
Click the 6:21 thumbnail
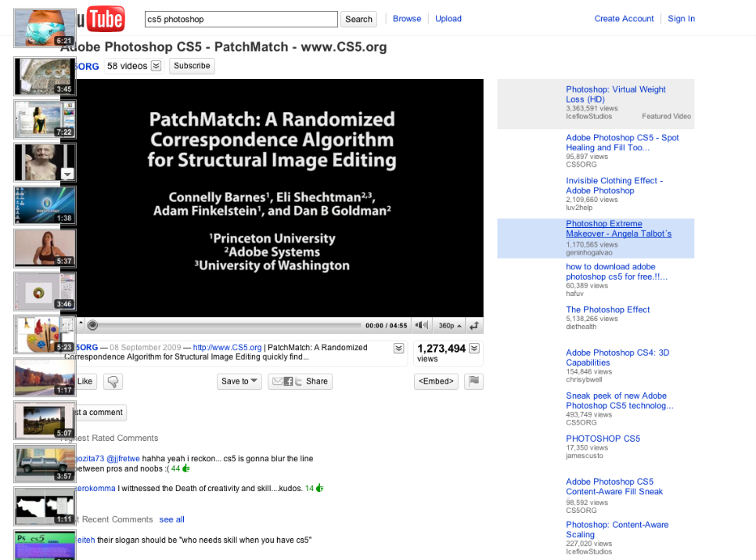coord(45,28)
